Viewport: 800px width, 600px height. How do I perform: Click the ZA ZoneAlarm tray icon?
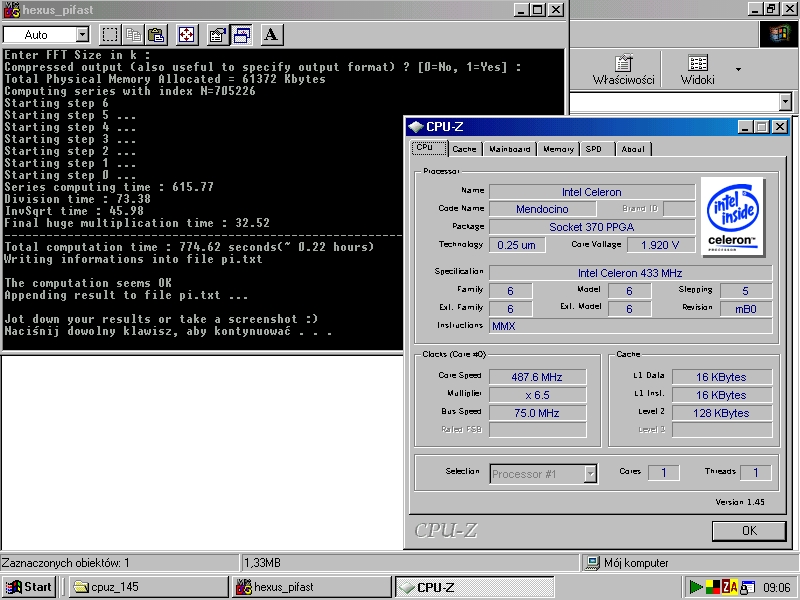(x=730, y=587)
